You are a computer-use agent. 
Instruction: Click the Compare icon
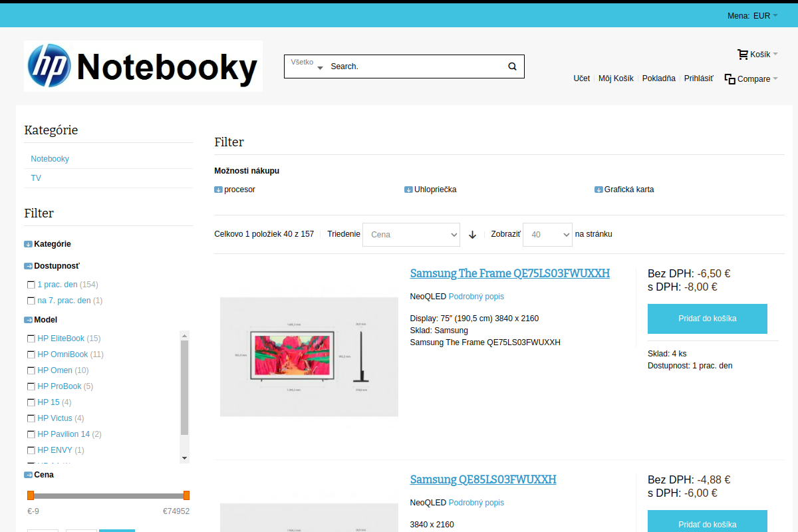[x=730, y=78]
